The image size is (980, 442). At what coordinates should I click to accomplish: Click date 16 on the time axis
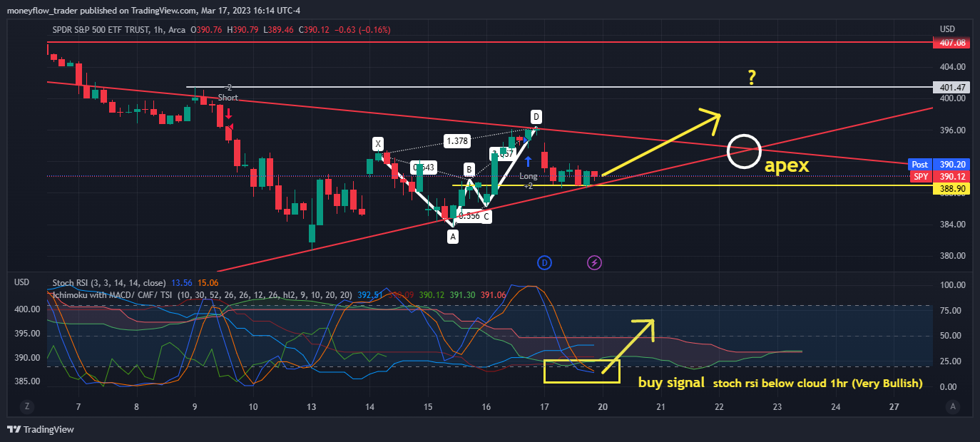[x=486, y=407]
